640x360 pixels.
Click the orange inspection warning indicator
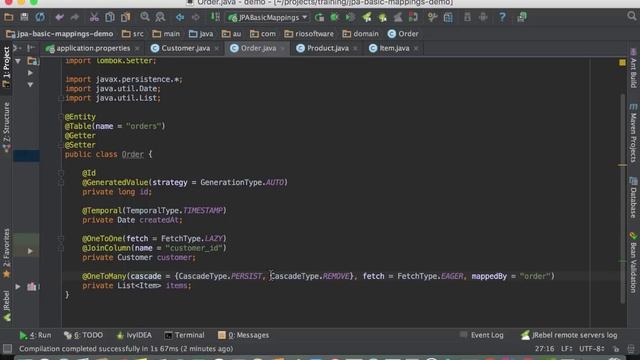[622, 62]
